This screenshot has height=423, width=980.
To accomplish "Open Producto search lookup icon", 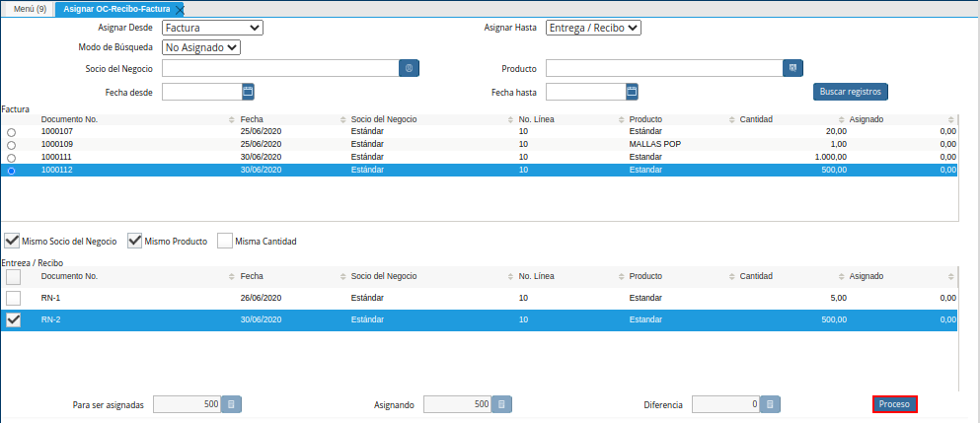I will point(791,68).
